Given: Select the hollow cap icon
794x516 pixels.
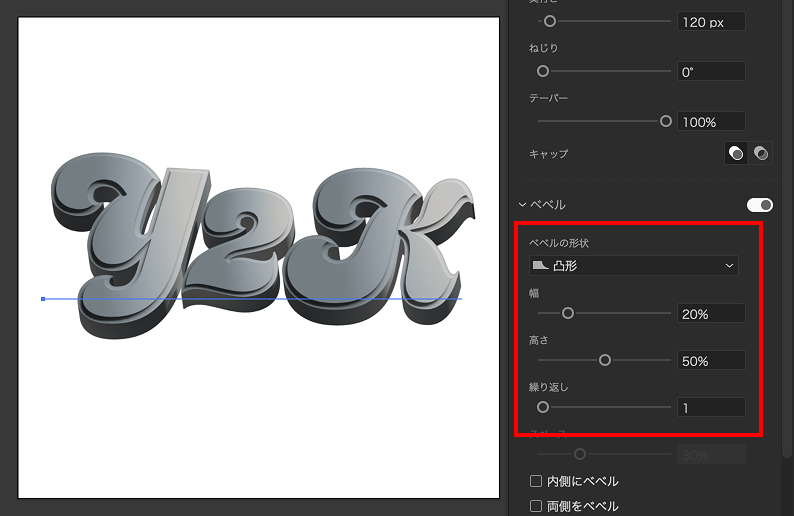Looking at the screenshot, I should point(760,153).
